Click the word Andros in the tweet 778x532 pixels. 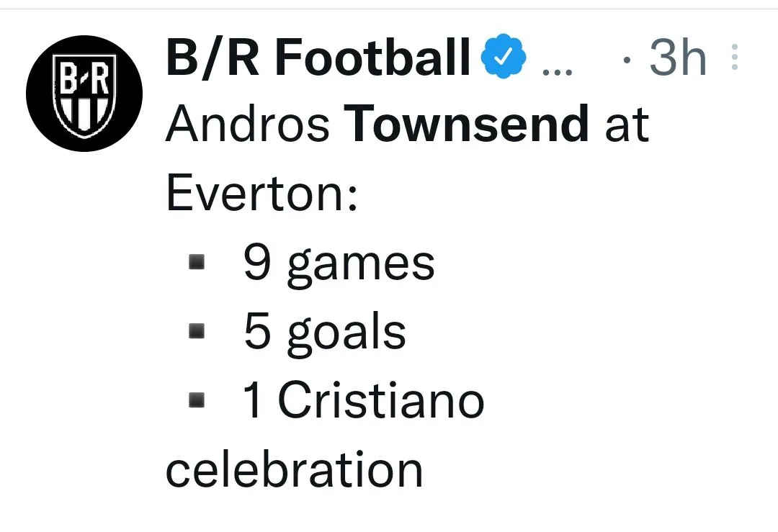pos(248,125)
